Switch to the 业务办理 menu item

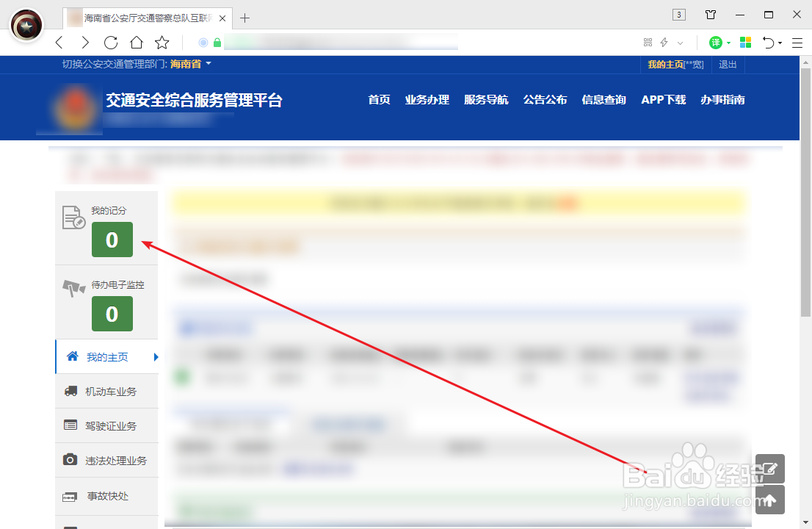click(x=427, y=100)
